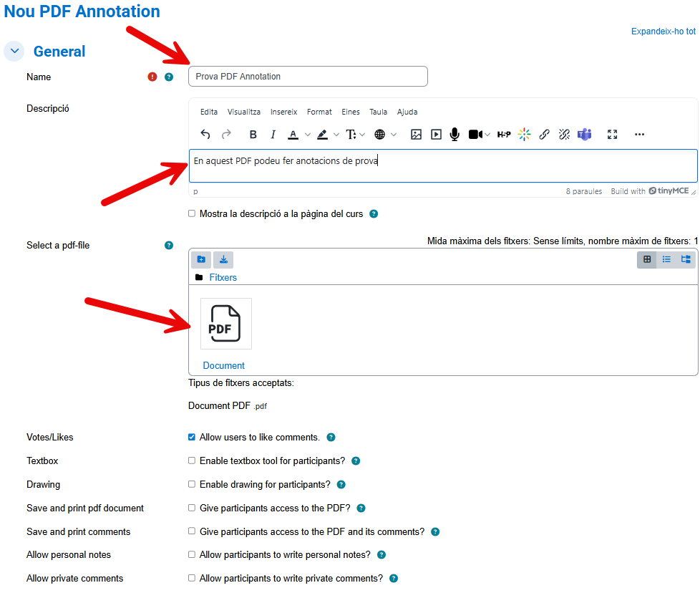Click the Name input field
Image resolution: width=700 pixels, height=593 pixels.
pyautogui.click(x=308, y=77)
